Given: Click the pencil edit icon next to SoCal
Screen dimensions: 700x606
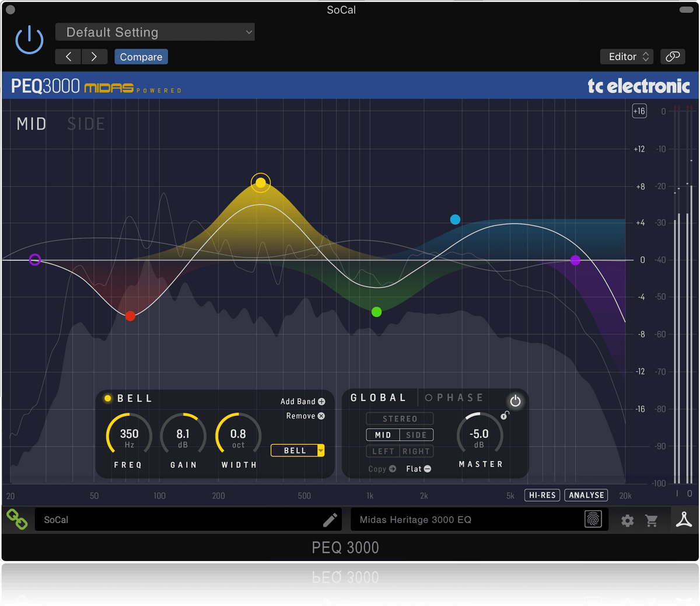Looking at the screenshot, I should (330, 520).
